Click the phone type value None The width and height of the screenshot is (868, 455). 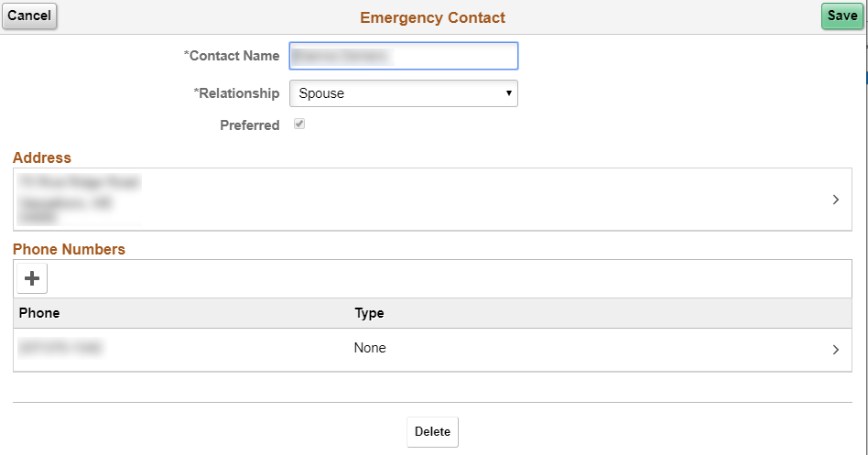[370, 348]
